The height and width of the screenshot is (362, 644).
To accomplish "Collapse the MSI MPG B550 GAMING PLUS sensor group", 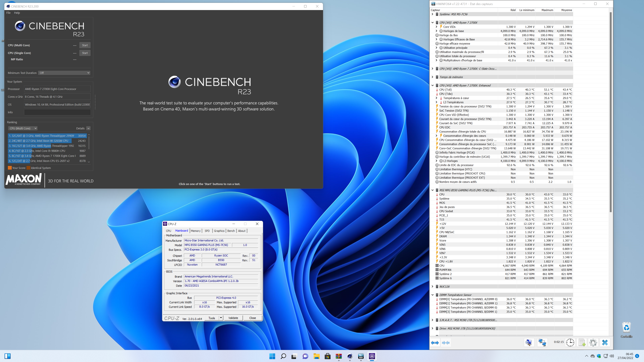I will [x=433, y=190].
